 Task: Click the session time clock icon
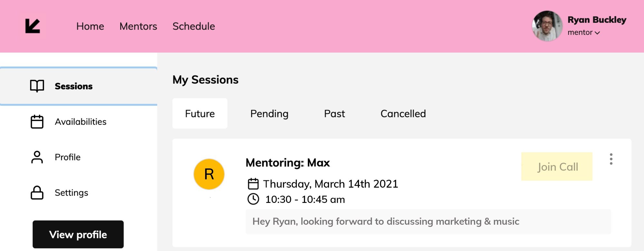point(253,199)
